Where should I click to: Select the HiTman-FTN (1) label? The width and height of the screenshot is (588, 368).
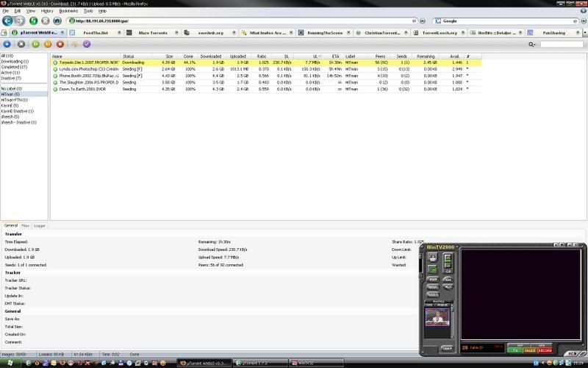pyautogui.click(x=14, y=100)
